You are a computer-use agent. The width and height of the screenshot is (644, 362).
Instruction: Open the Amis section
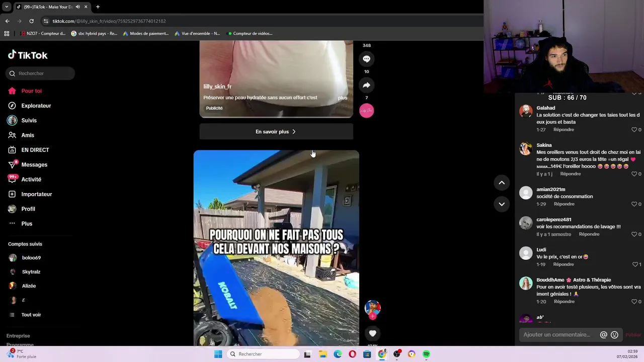[x=28, y=135]
